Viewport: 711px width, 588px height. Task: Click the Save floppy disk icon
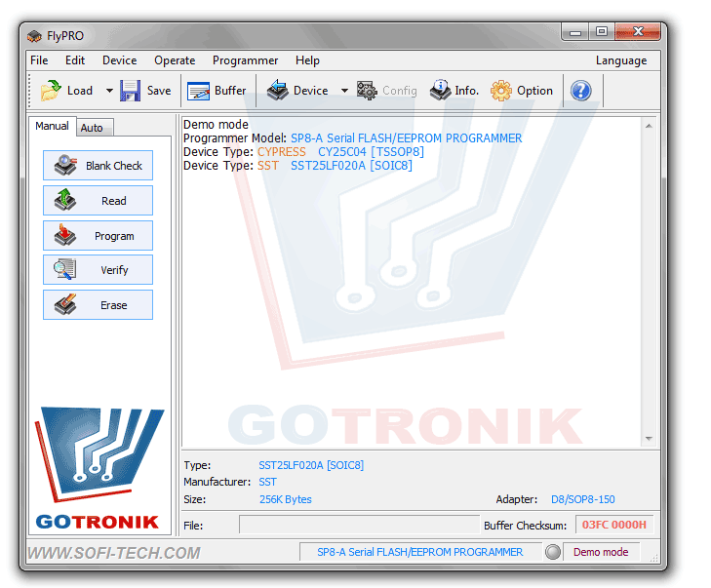[x=130, y=91]
